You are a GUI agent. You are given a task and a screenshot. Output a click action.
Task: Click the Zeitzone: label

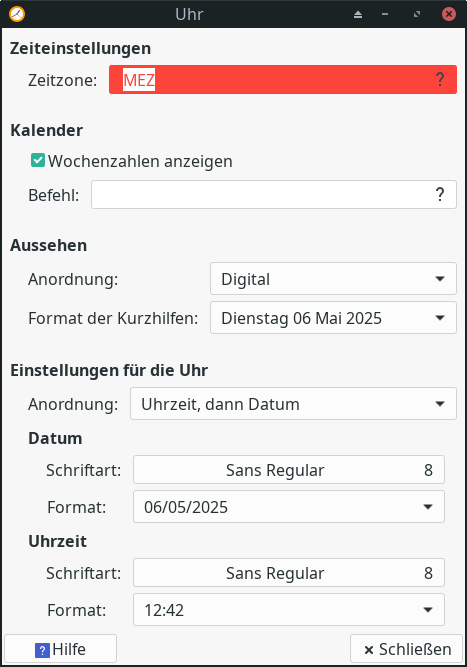(x=63, y=80)
